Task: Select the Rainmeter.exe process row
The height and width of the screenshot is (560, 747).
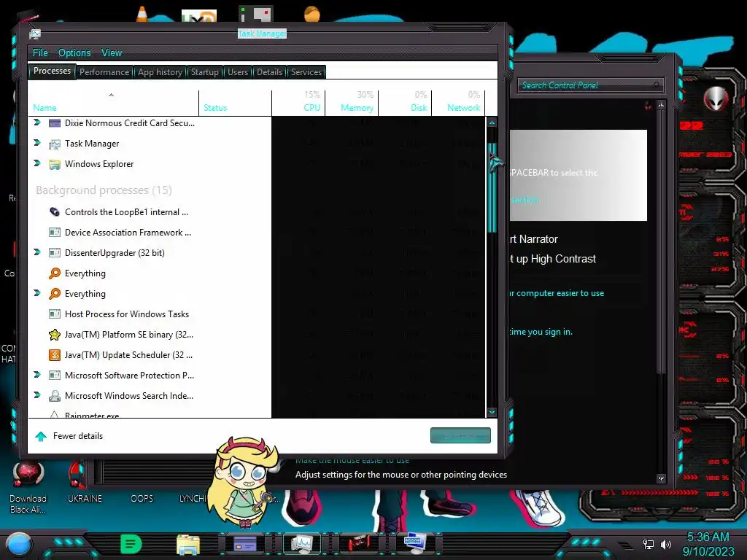Action: (149, 415)
